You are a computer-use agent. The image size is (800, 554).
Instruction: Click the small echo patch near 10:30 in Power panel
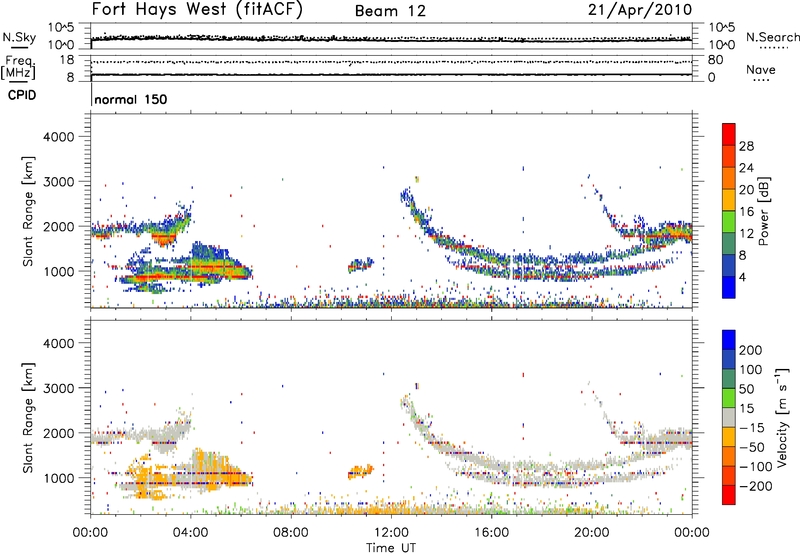coord(360,265)
